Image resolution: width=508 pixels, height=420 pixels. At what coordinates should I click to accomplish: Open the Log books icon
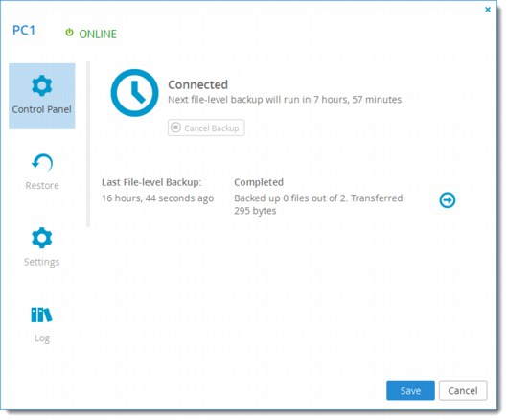(41, 315)
